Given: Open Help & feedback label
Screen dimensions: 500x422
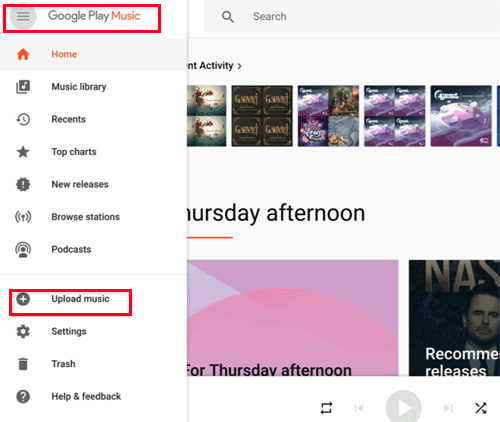Looking at the screenshot, I should pyautogui.click(x=86, y=396).
